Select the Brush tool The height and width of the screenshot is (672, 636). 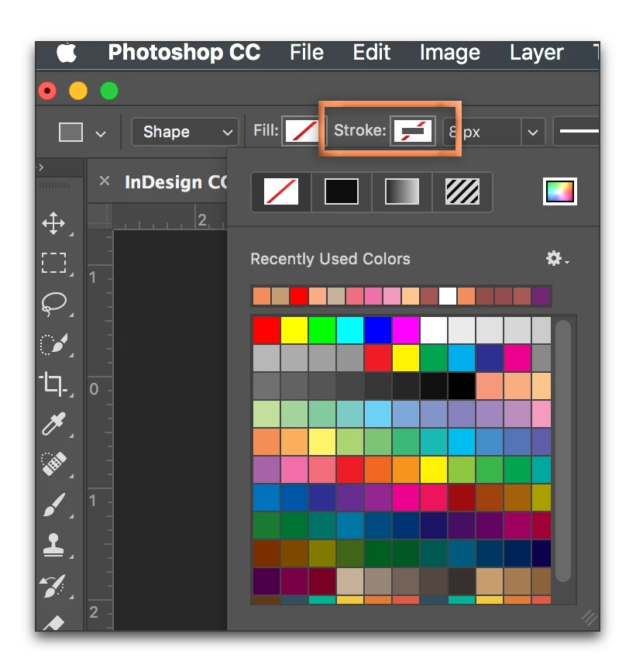[x=54, y=505]
